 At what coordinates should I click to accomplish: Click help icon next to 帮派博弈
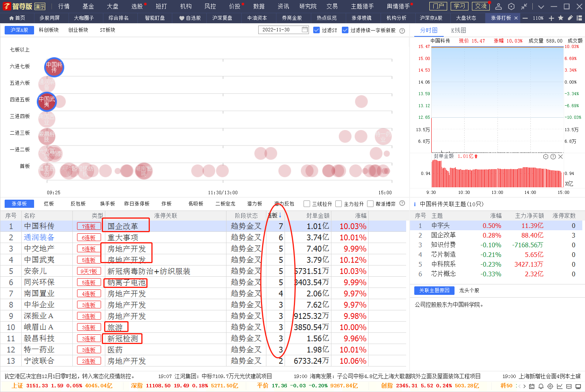click(402, 203)
